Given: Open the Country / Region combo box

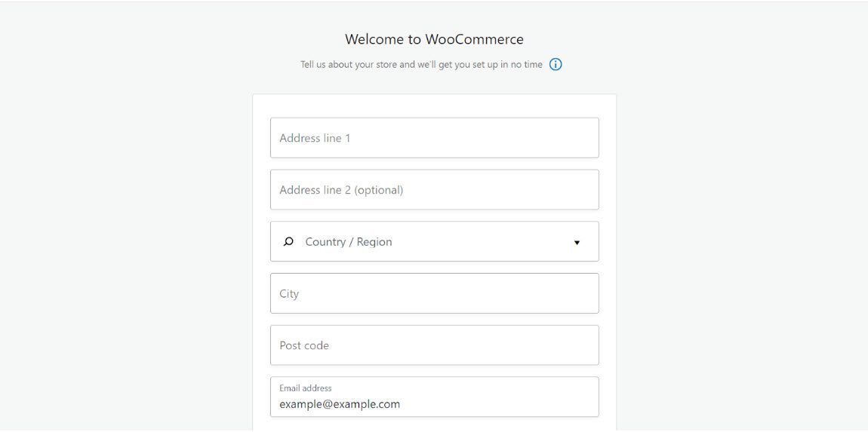Looking at the screenshot, I should click(x=435, y=241).
